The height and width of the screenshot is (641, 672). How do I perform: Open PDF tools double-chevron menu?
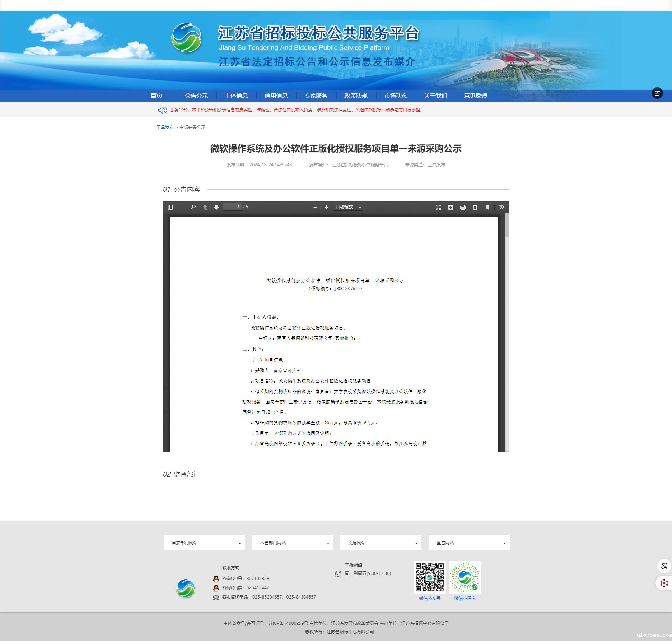[502, 207]
